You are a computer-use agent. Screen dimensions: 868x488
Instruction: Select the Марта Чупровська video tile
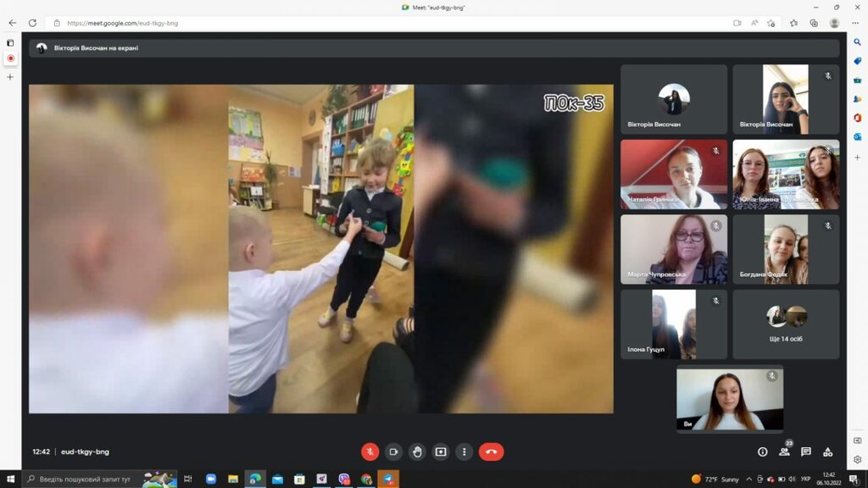point(674,250)
